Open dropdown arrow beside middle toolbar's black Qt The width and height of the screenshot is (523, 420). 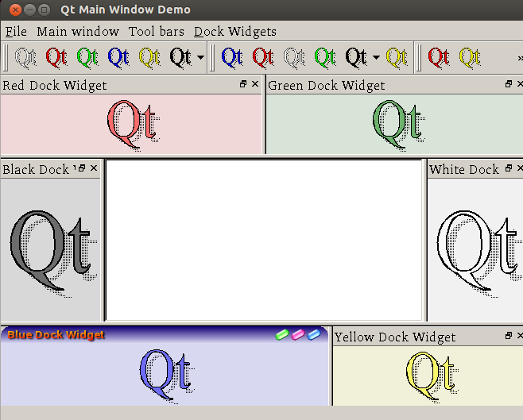376,58
